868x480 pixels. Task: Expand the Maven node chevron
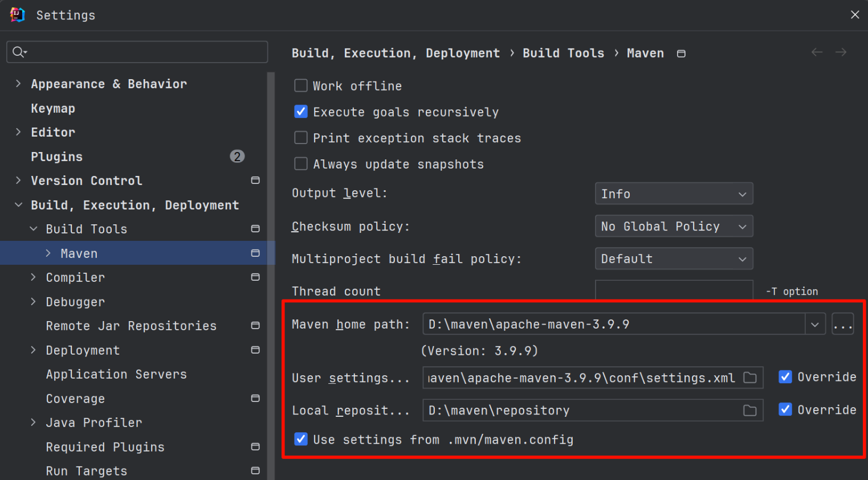coord(48,253)
